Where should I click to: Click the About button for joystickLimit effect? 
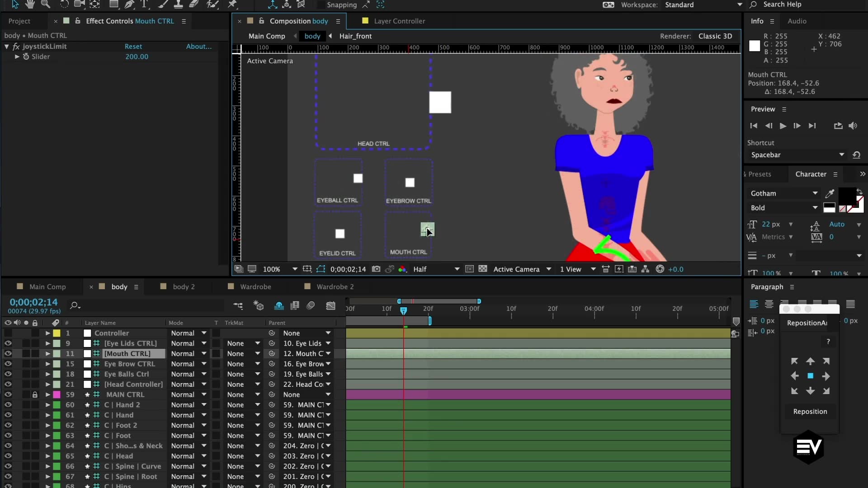pos(198,46)
